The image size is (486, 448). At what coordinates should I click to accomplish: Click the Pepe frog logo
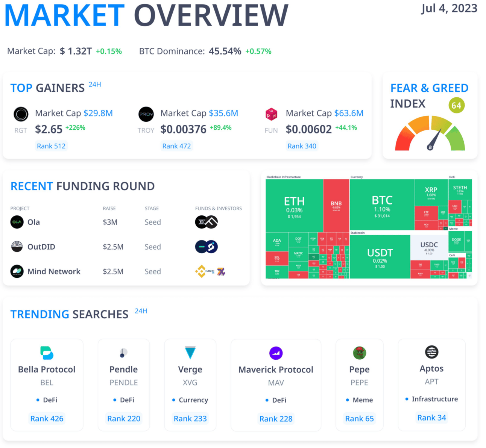point(360,353)
